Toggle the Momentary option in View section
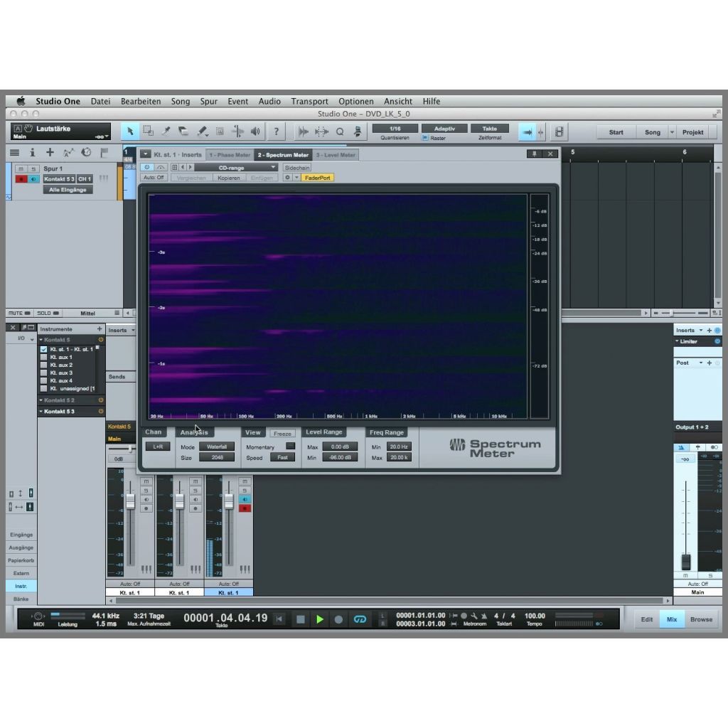This screenshot has height=728, width=728. coord(291,446)
